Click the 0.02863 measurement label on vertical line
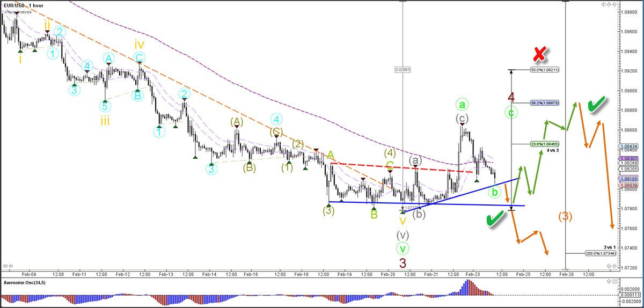The height and width of the screenshot is (308, 644). pyautogui.click(x=402, y=69)
